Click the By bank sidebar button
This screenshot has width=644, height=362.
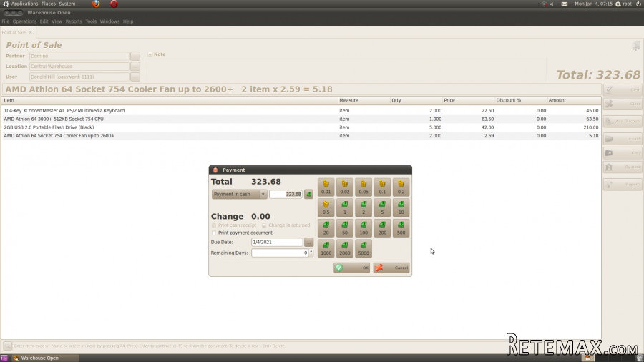pos(623,167)
